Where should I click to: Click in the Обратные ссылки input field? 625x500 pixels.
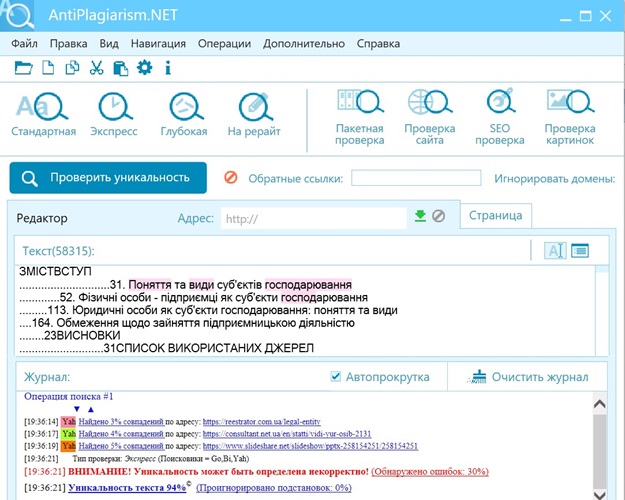[416, 178]
